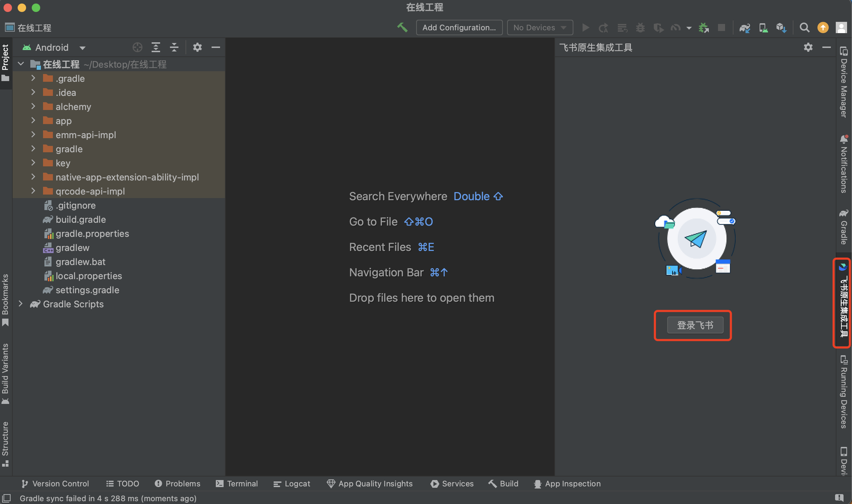
Task: Click the Collapse All icon in Project panel
Action: tap(174, 47)
